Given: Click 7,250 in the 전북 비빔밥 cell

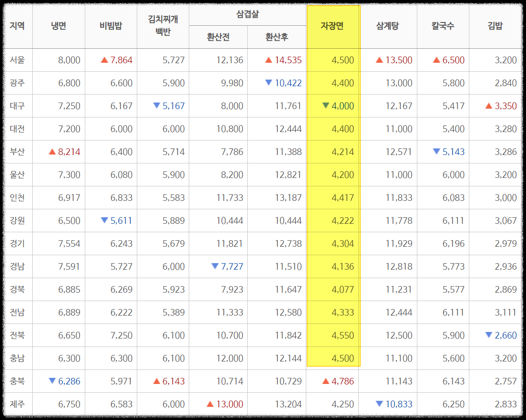Looking at the screenshot, I should click(x=121, y=335).
